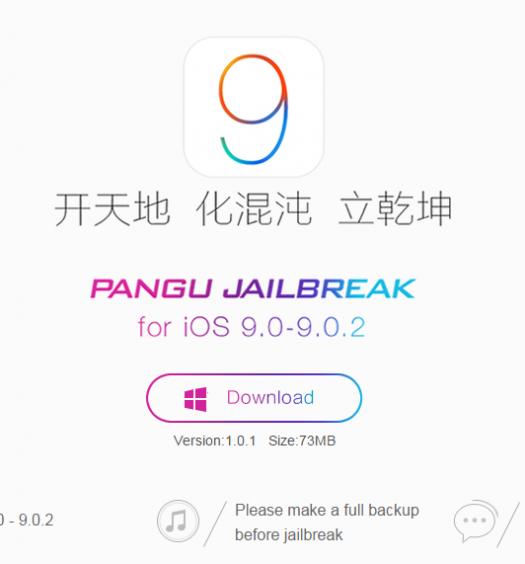This screenshot has width=525, height=564.
Task: Click the Download button
Action: pyautogui.click(x=254, y=398)
